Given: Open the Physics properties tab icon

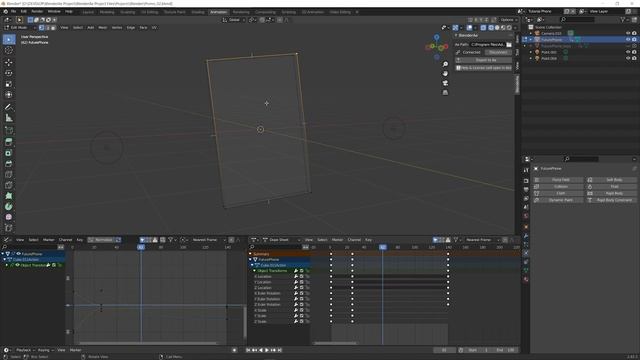Looking at the screenshot, I should [x=526, y=253].
